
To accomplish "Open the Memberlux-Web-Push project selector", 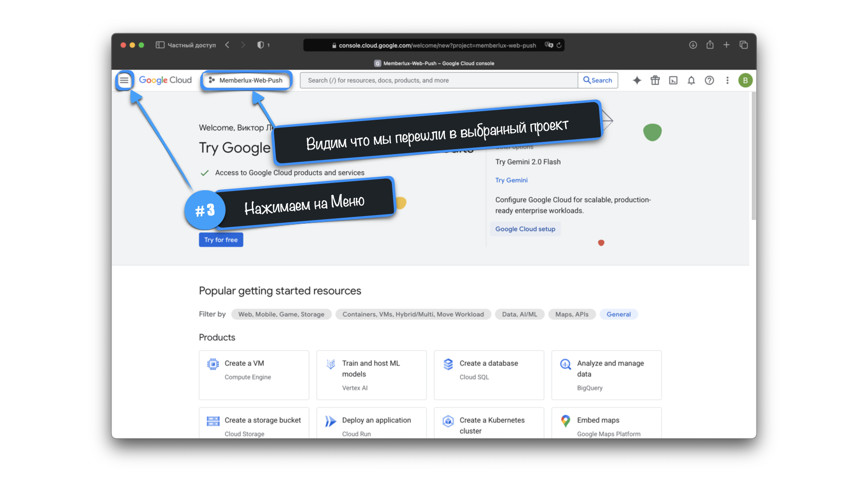I will coord(246,80).
